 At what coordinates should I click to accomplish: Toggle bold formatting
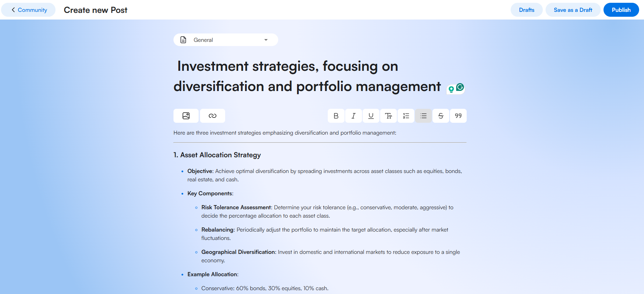[336, 116]
